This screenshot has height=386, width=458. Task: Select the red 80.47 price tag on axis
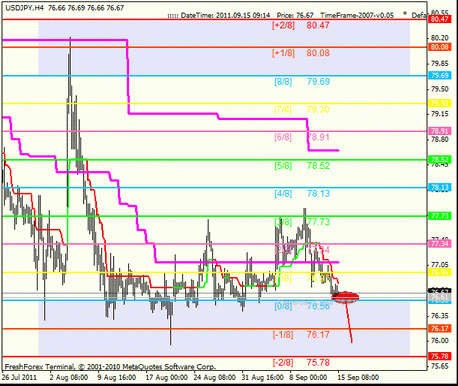(439, 19)
